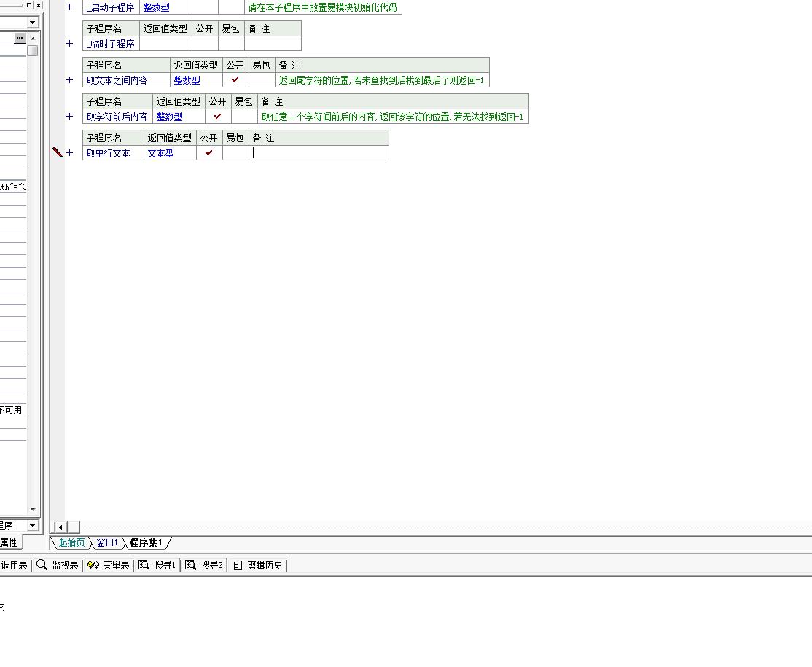Click the 剪辑历史 clipboard history icon
This screenshot has width=812, height=667.
[238, 565]
